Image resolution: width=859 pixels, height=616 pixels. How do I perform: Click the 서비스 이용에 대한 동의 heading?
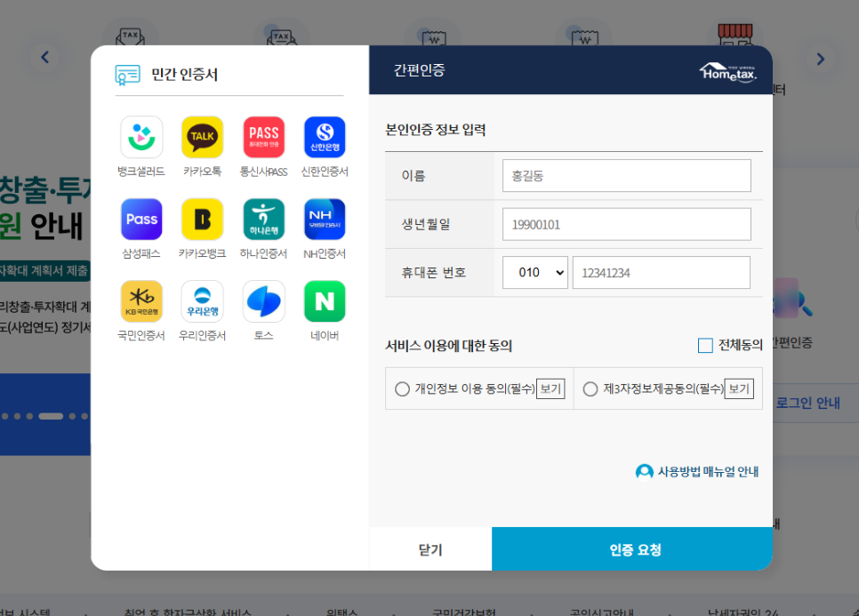pos(449,346)
